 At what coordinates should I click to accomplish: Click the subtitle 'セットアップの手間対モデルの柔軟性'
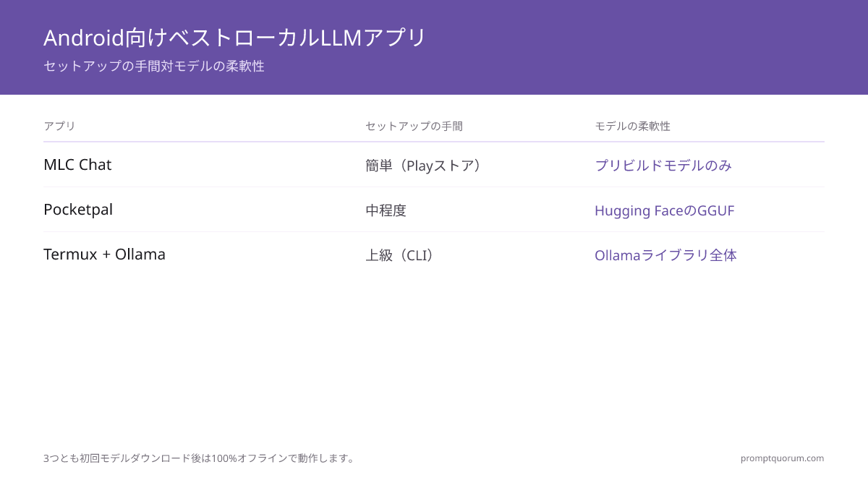click(x=154, y=66)
